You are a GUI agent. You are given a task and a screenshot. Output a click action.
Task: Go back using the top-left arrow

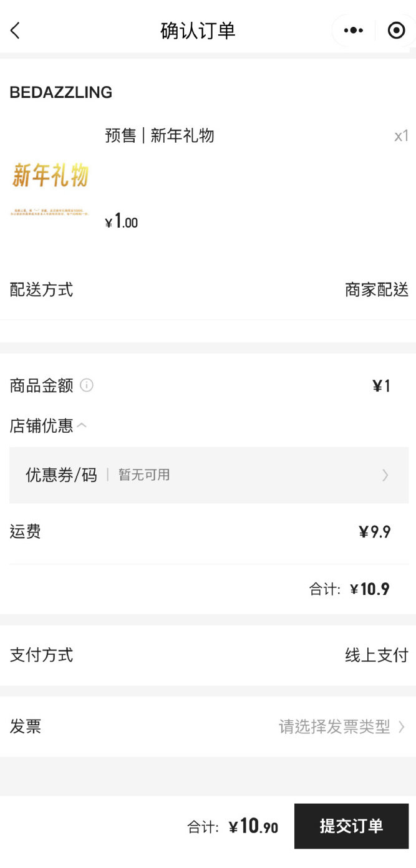[x=15, y=30]
